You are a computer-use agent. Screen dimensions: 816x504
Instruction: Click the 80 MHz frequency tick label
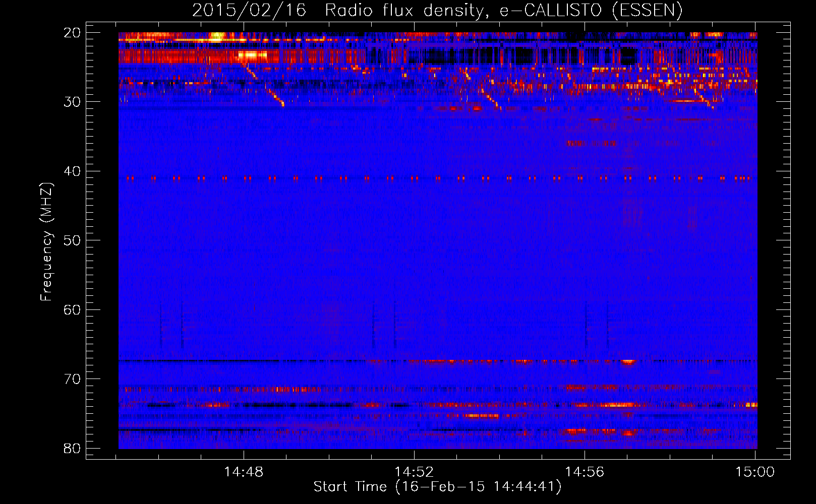coord(72,449)
